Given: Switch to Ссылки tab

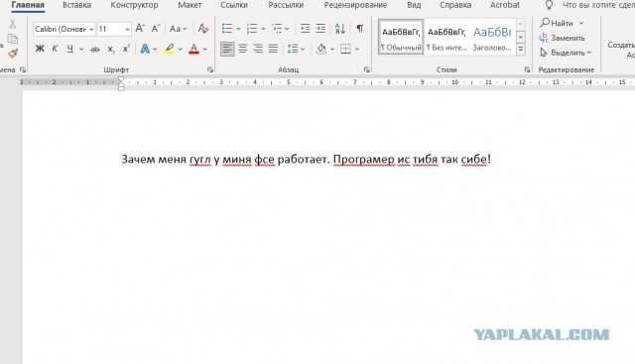Looking at the screenshot, I should tap(234, 5).
